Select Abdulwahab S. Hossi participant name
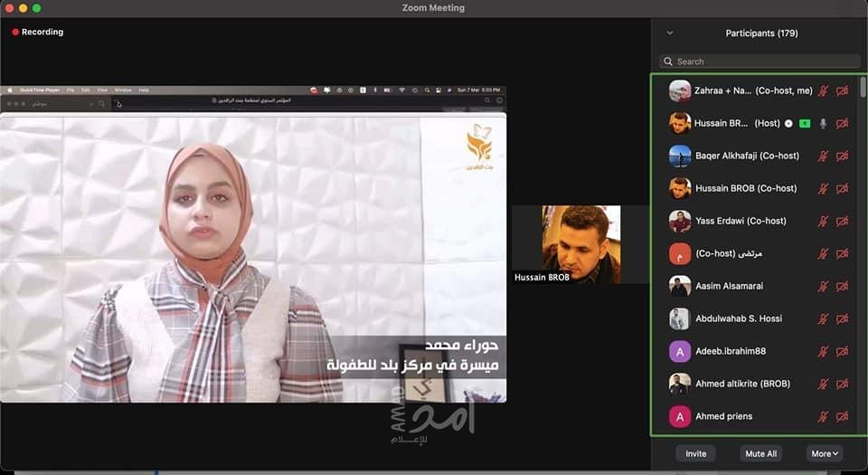 (x=739, y=318)
